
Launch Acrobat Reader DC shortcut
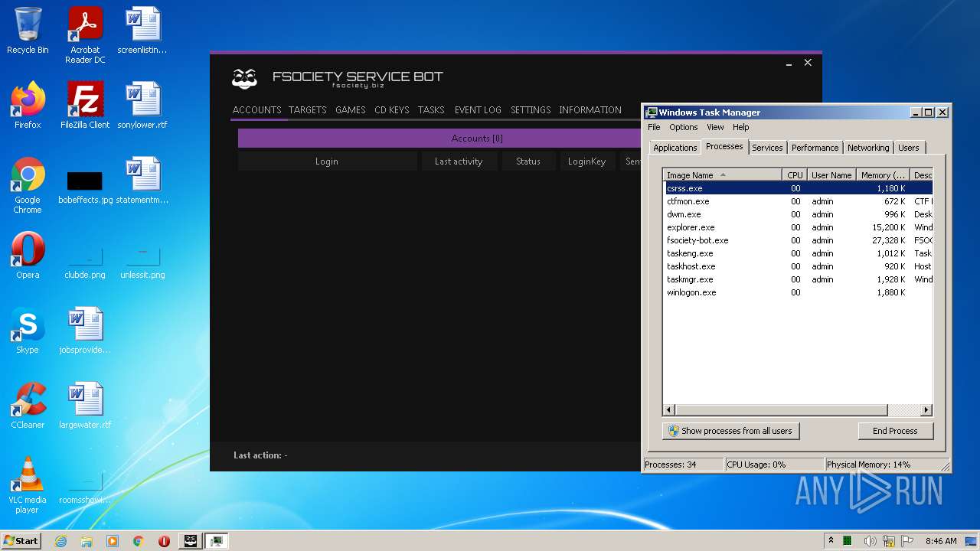tap(85, 35)
